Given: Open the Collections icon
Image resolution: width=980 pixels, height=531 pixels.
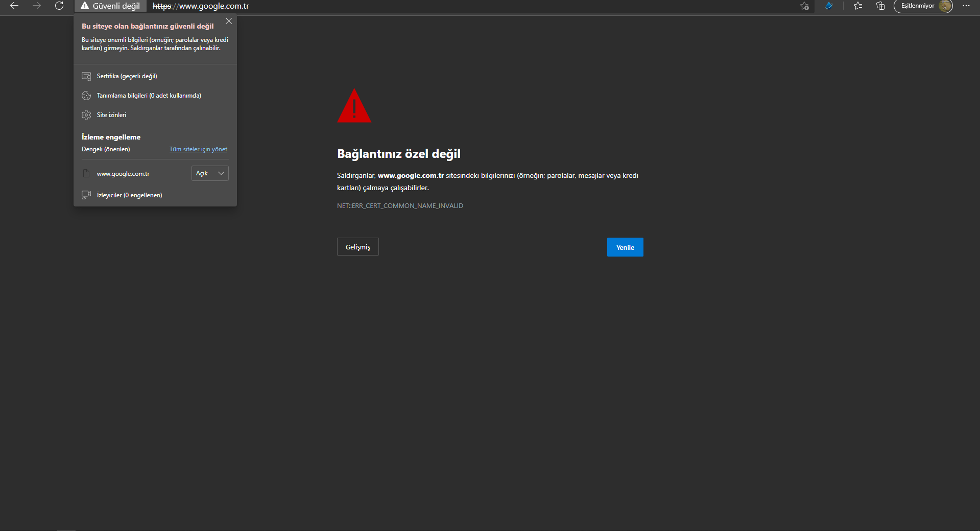Looking at the screenshot, I should [880, 6].
